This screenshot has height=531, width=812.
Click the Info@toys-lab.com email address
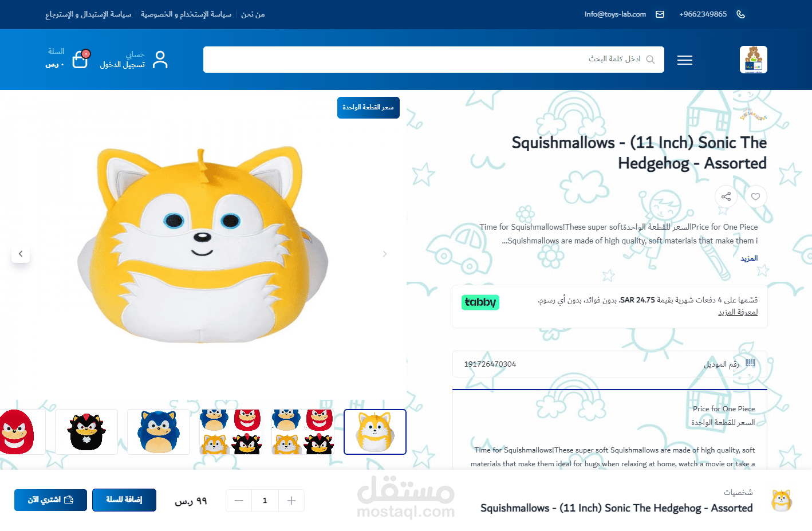click(x=615, y=14)
